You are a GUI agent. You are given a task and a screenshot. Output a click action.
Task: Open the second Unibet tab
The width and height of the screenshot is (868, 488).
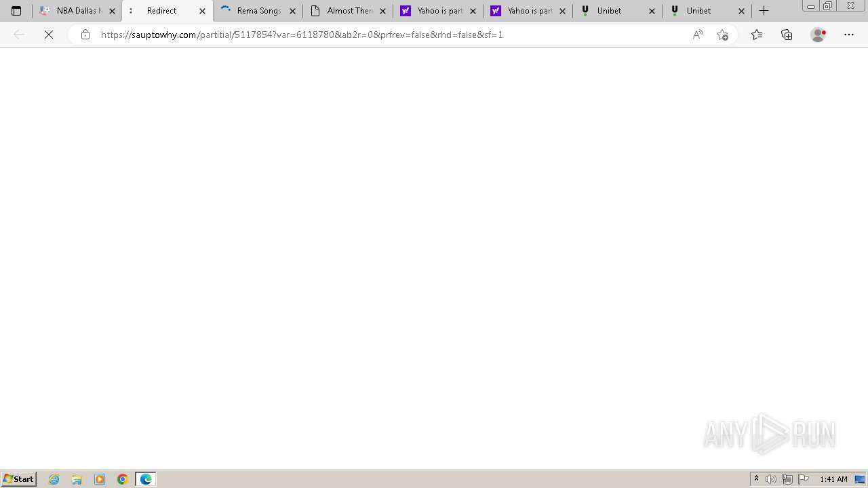707,11
